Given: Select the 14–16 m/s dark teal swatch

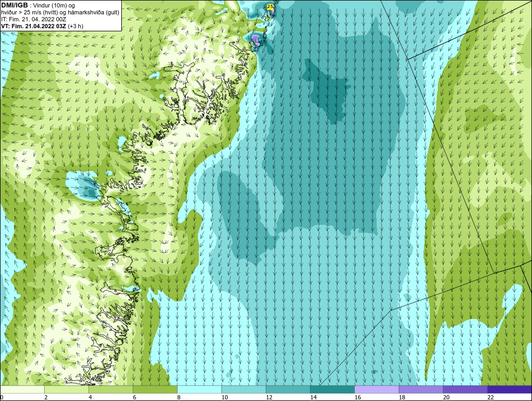Looking at the screenshot, I should click(x=332, y=389).
